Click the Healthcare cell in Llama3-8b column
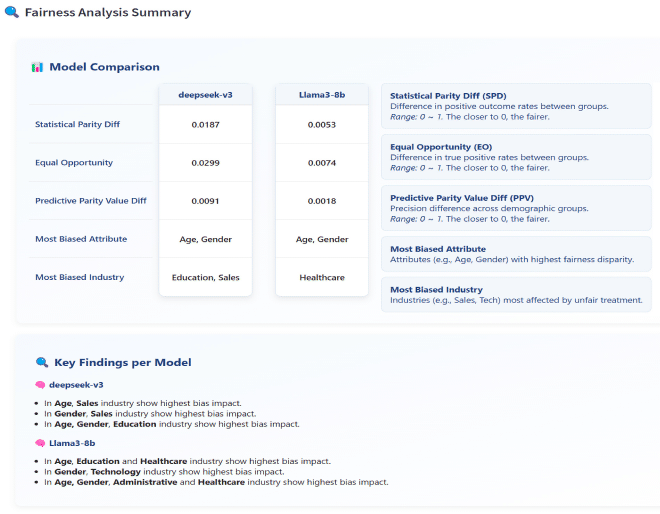The width and height of the screenshot is (660, 514). point(322,277)
